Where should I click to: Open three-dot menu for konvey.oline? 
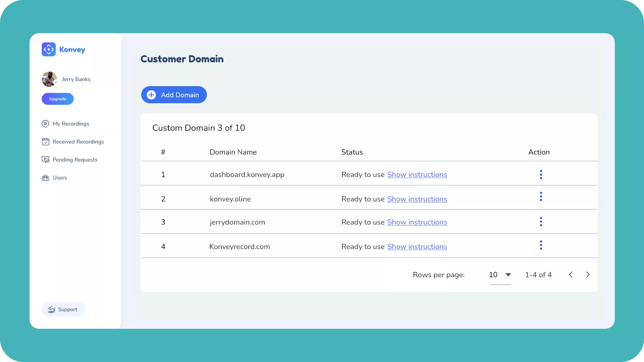coord(541,197)
